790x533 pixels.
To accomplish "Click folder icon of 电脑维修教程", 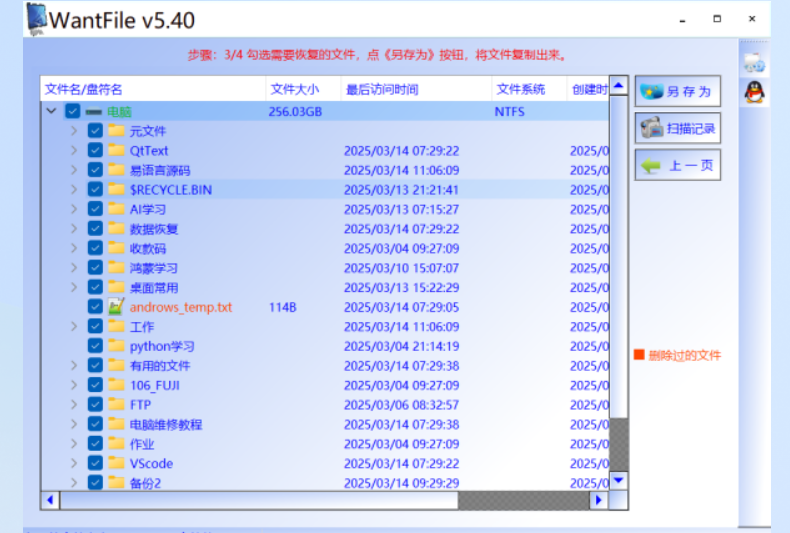I will pyautogui.click(x=116, y=424).
